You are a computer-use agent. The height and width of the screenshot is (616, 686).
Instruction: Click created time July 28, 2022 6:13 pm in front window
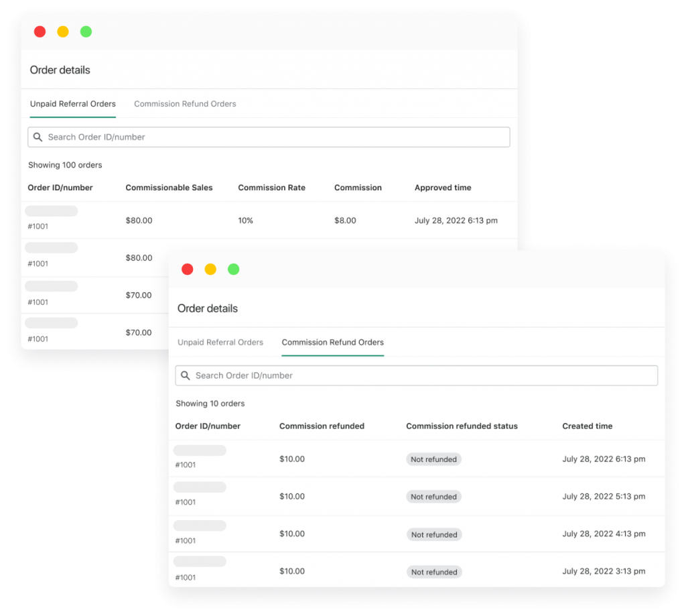[x=604, y=459]
